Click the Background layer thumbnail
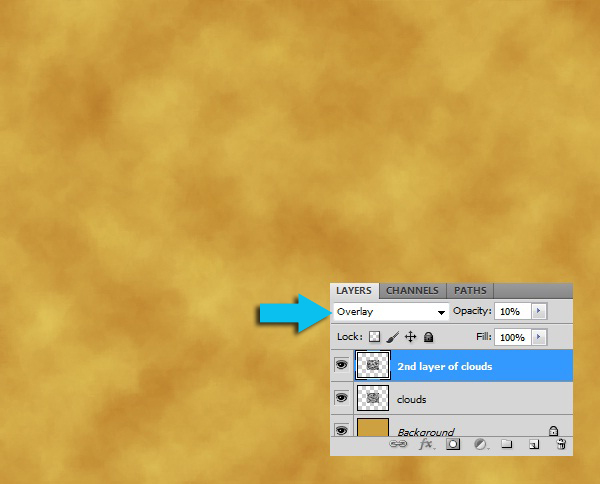Screen dimensions: 600x484 click(x=372, y=429)
